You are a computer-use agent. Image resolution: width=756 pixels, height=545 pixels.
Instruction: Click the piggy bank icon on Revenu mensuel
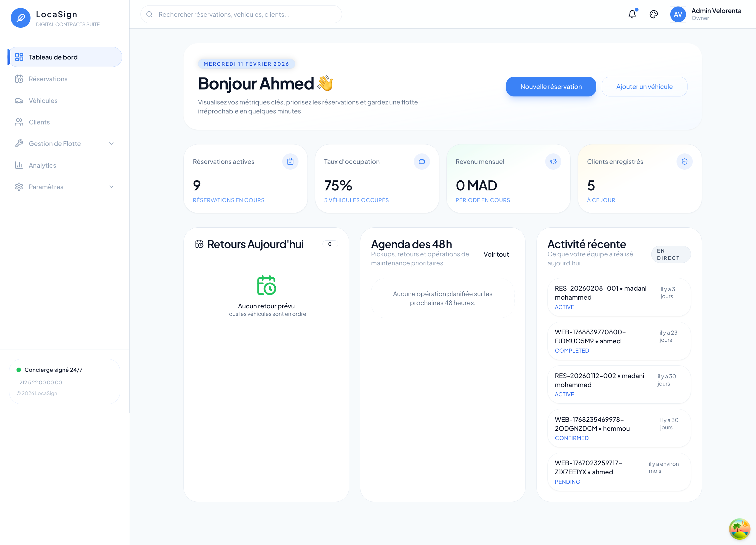tap(553, 162)
